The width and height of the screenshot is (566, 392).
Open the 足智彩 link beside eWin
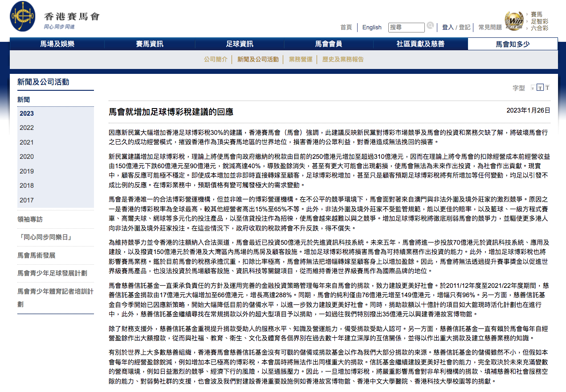click(539, 21)
